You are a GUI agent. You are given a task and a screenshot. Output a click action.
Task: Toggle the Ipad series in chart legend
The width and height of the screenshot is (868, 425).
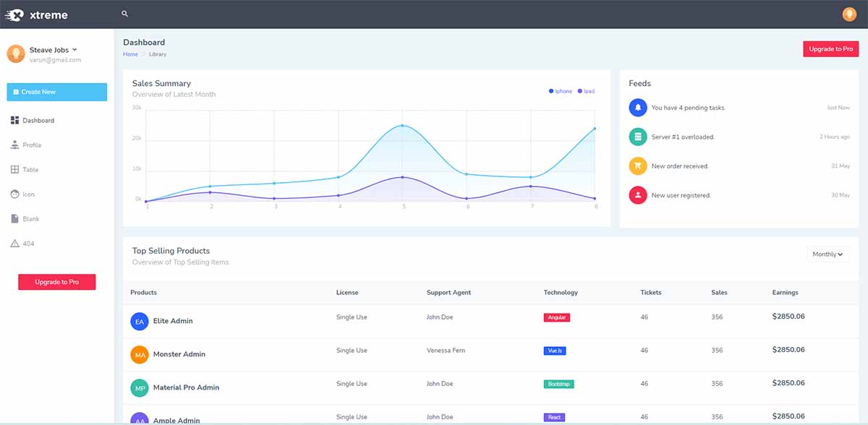coord(586,91)
